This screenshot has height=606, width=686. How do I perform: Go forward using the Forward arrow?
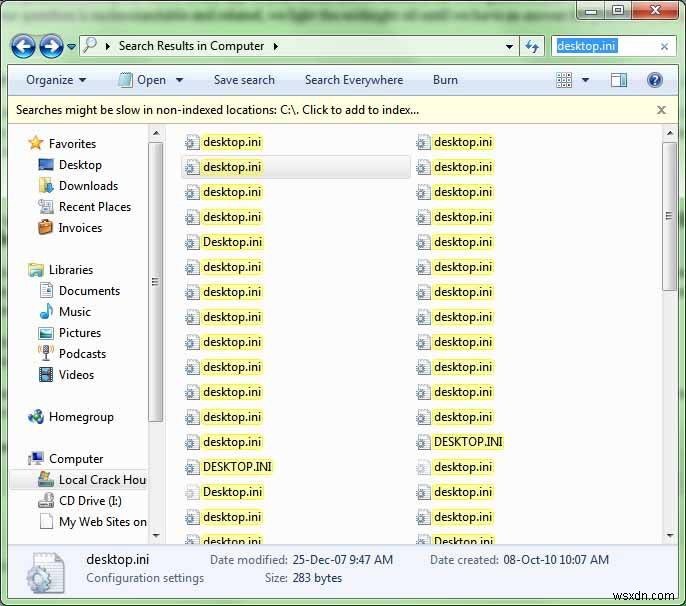click(x=51, y=46)
